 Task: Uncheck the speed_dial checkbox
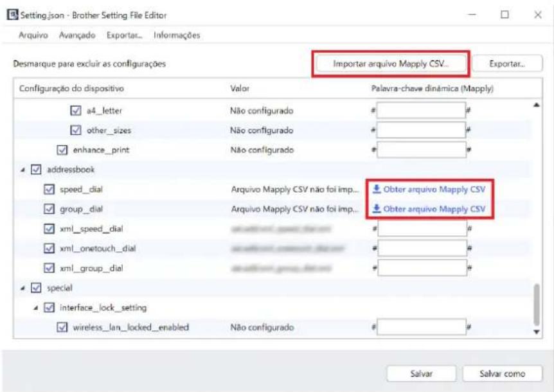[49, 190]
